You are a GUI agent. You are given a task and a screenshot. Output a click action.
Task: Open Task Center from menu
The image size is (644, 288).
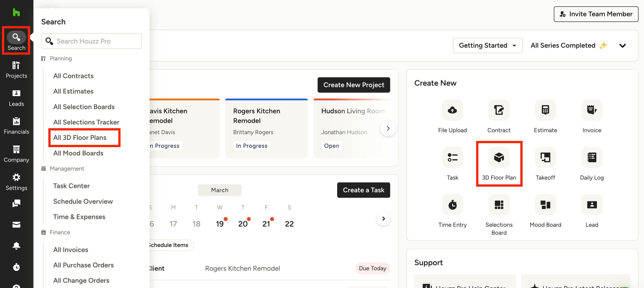pos(71,186)
